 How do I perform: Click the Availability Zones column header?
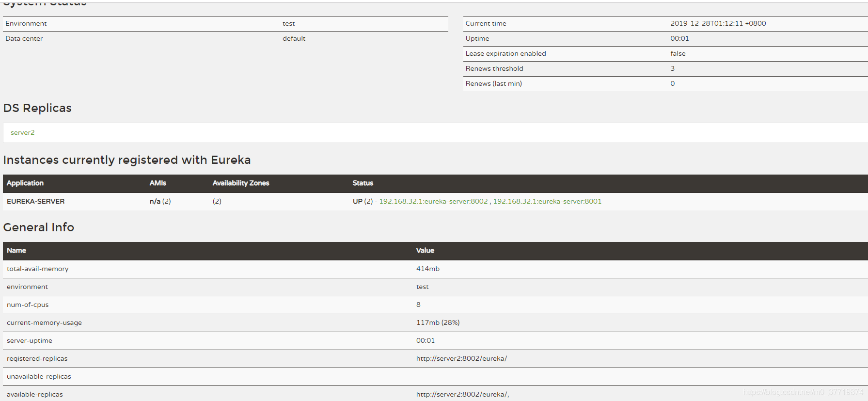[x=241, y=183]
